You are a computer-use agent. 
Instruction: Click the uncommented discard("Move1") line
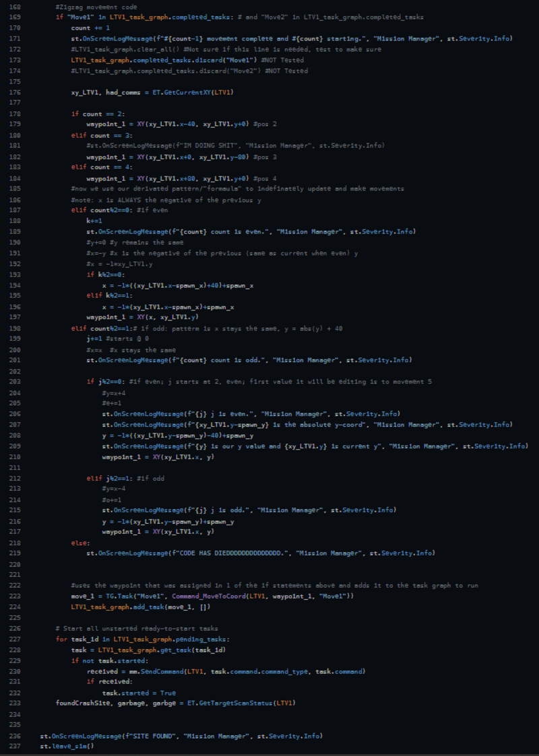pos(187,61)
